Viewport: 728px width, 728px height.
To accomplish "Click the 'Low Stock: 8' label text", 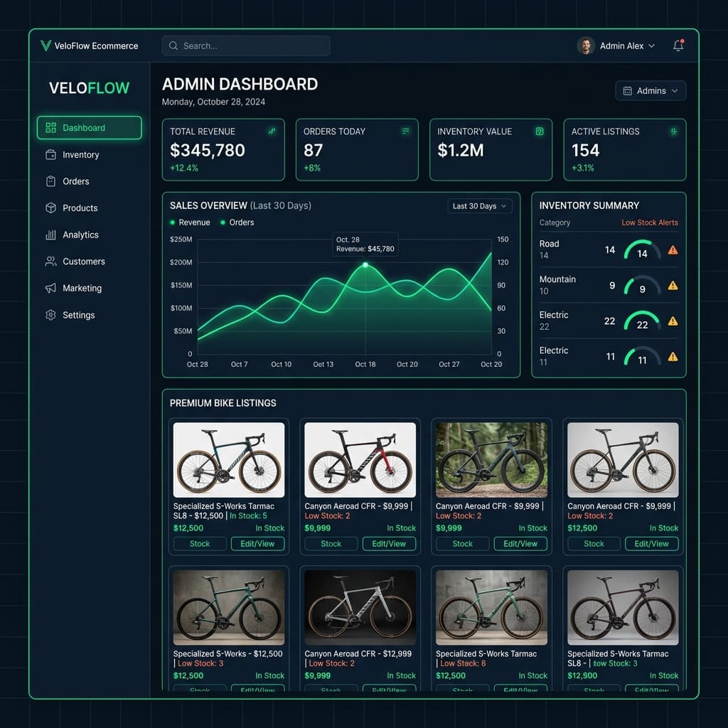I will tap(463, 663).
